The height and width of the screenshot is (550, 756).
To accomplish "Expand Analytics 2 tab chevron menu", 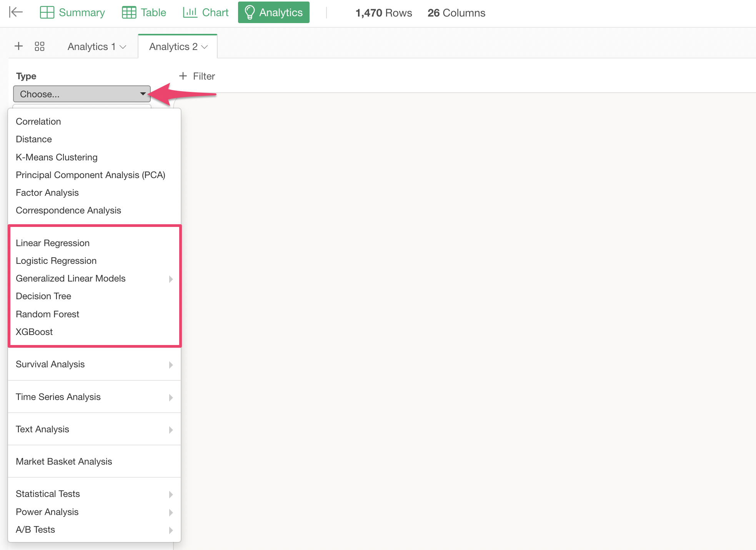I will tap(205, 47).
